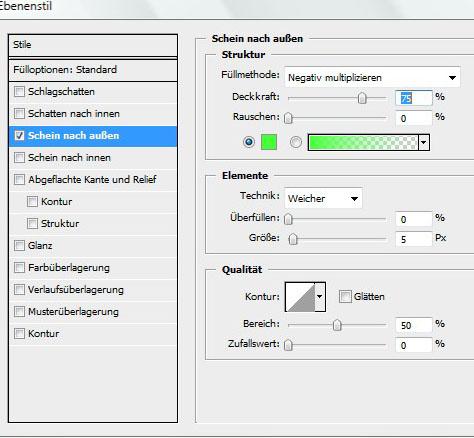Click the green gradient preview bar
474x438 pixels.
tap(363, 143)
